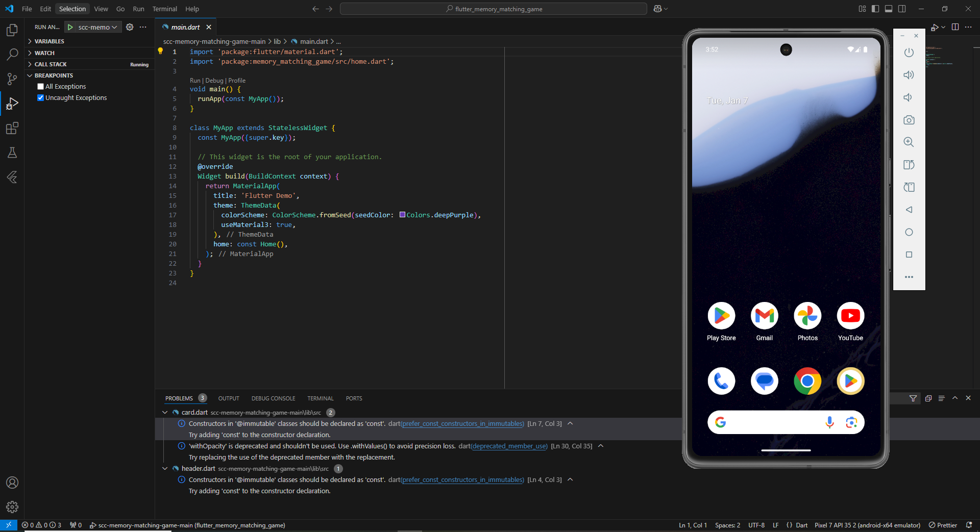This screenshot has width=980, height=532.
Task: Click emulator back triangle button
Action: pos(909,210)
